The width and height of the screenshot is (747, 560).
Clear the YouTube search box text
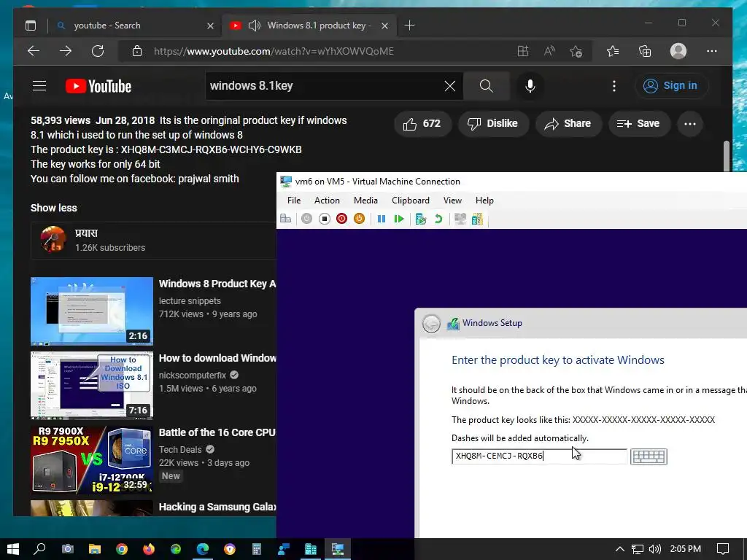click(449, 86)
